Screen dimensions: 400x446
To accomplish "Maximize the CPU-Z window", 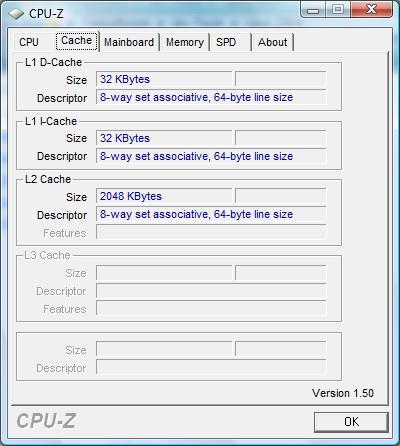I will coord(338,9).
